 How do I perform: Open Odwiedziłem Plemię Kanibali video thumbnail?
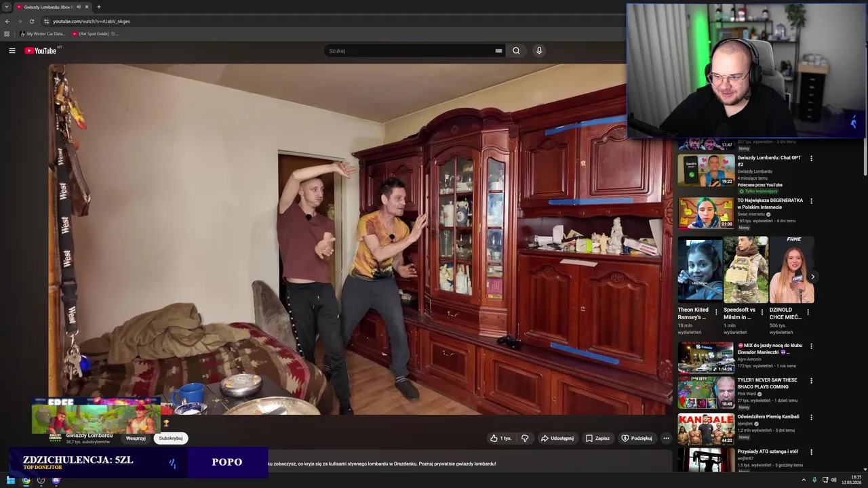[706, 429]
